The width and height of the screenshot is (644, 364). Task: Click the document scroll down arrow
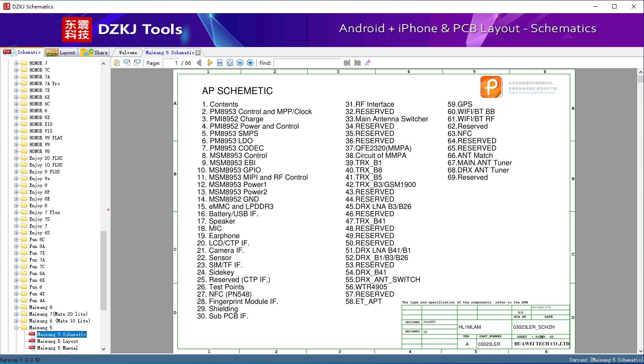pos(641,350)
